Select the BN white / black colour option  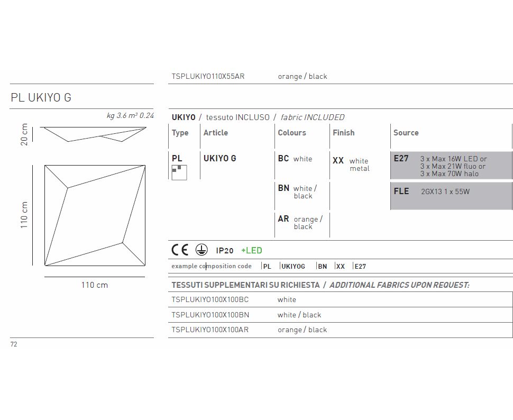click(298, 191)
